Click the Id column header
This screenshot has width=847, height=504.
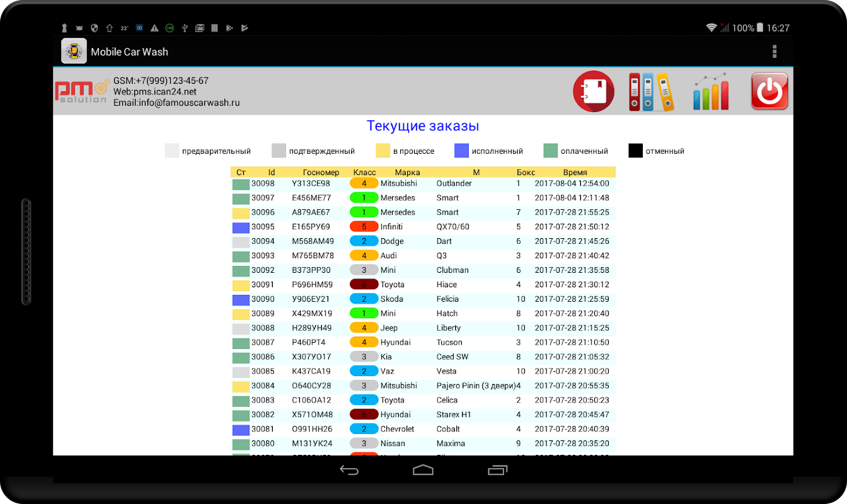tap(272, 173)
